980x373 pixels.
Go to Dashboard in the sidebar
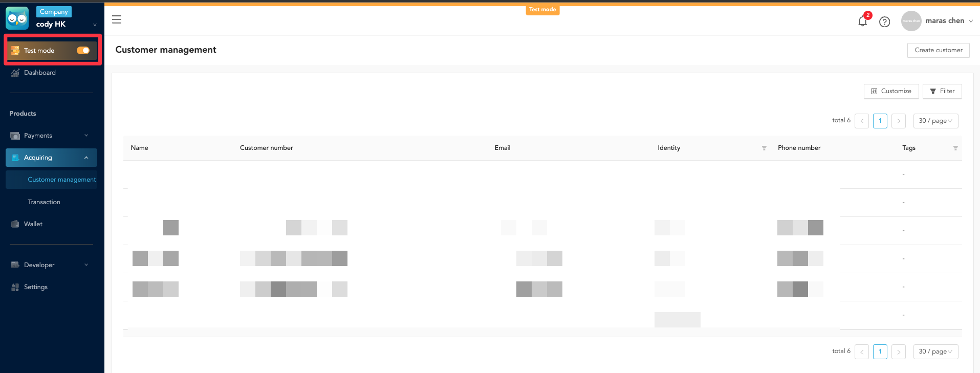(x=40, y=73)
